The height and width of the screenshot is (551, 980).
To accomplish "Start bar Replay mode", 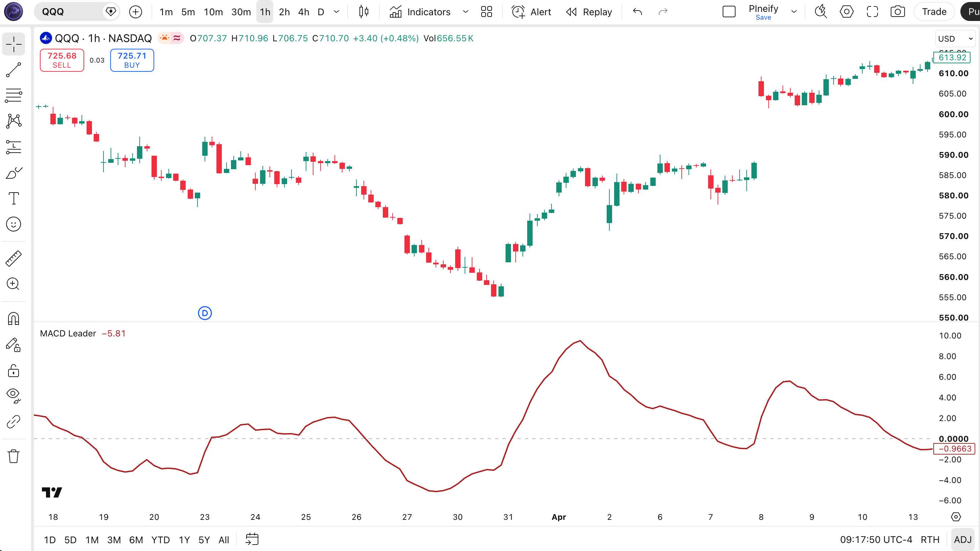I will 589,12.
